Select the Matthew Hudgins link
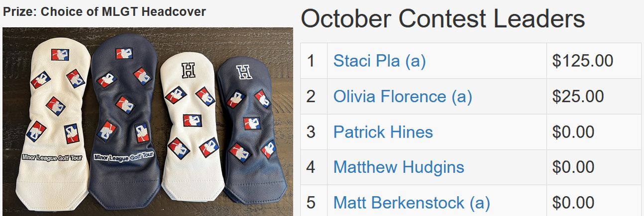This screenshot has width=644, height=216. pyautogui.click(x=398, y=167)
